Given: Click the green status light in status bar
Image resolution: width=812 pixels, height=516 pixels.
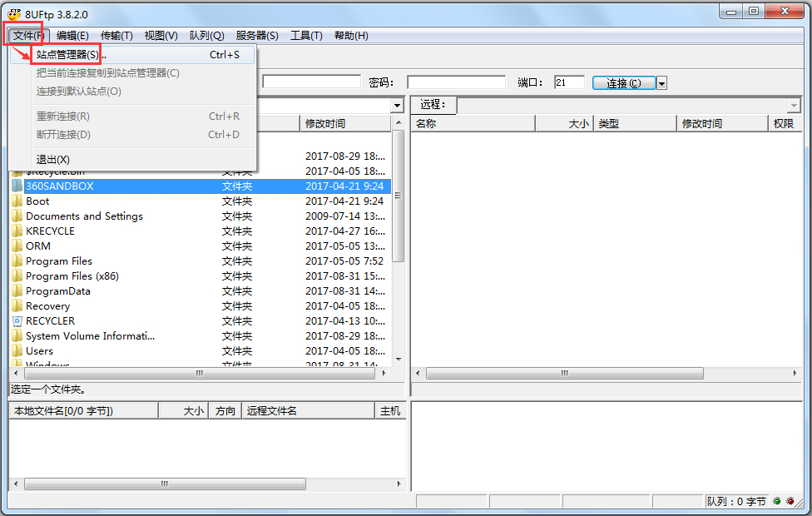Looking at the screenshot, I should click(777, 501).
